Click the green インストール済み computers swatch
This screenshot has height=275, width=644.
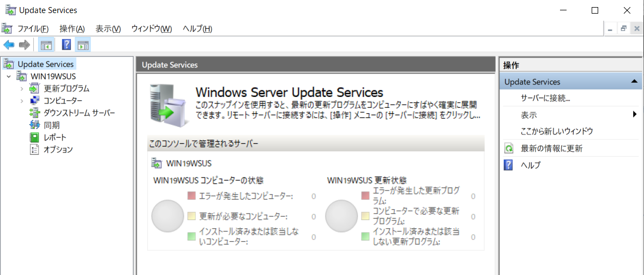(x=191, y=236)
